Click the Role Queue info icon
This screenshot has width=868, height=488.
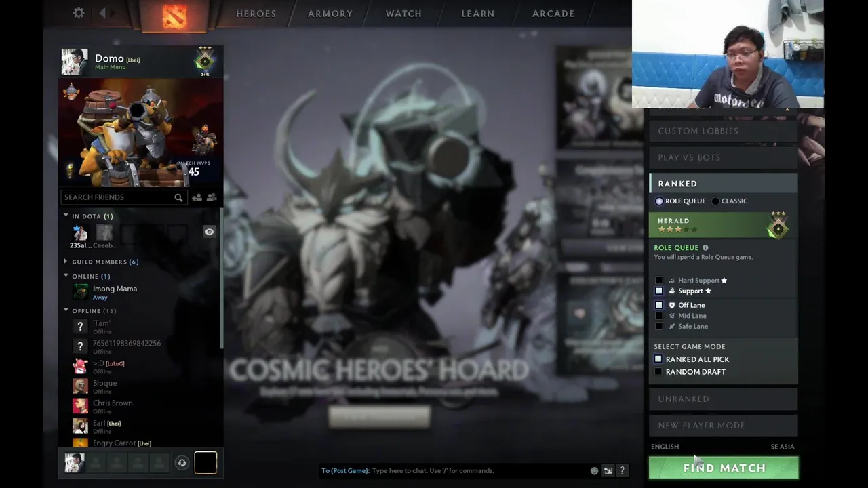705,248
